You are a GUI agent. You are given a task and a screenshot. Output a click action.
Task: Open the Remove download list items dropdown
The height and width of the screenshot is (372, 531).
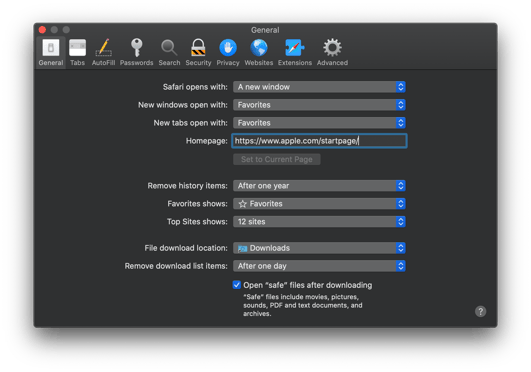(319, 266)
